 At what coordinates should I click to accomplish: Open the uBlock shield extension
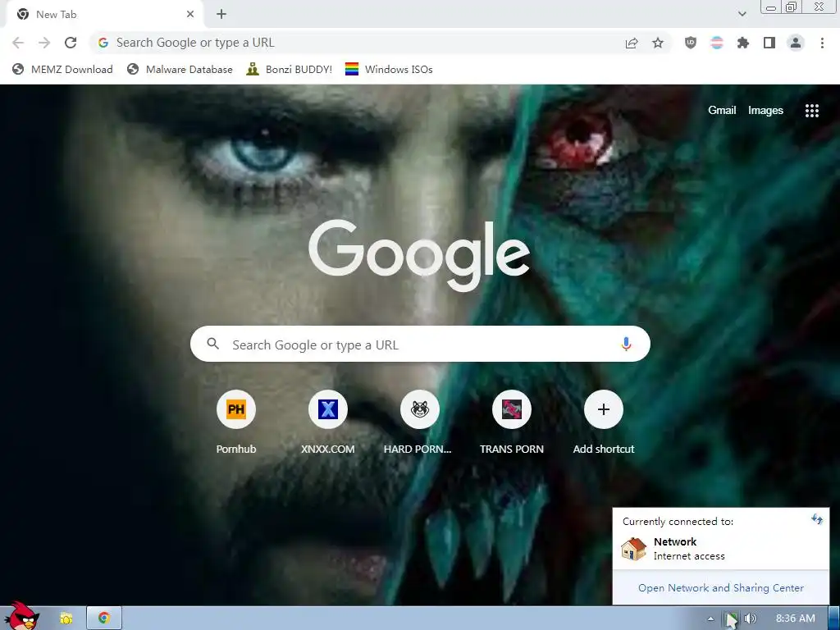coord(691,43)
